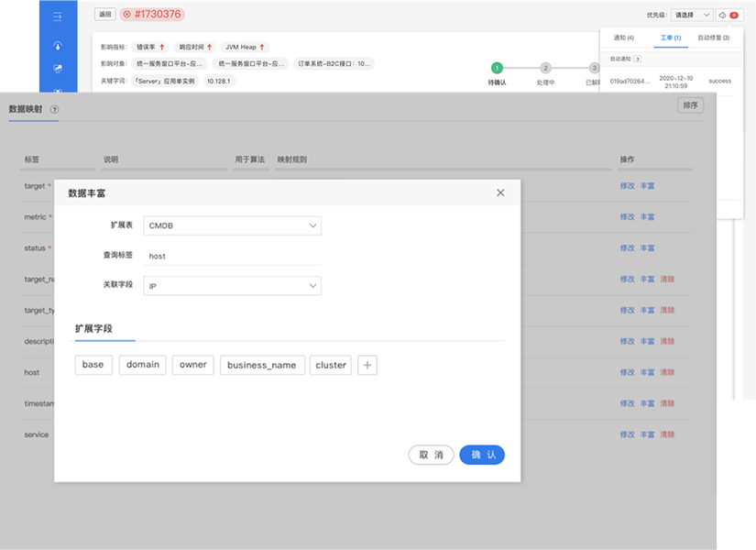Click the 排序 sort button
This screenshot has width=756, height=550.
point(690,105)
